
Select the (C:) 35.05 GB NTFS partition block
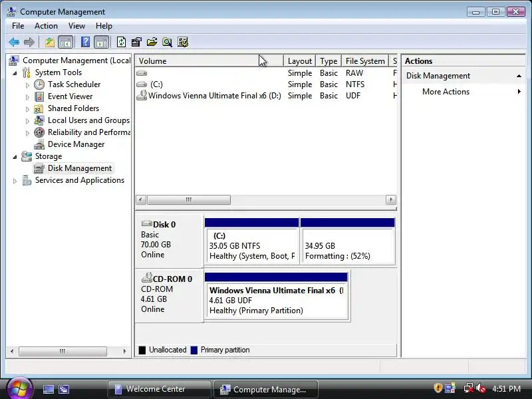coord(252,241)
